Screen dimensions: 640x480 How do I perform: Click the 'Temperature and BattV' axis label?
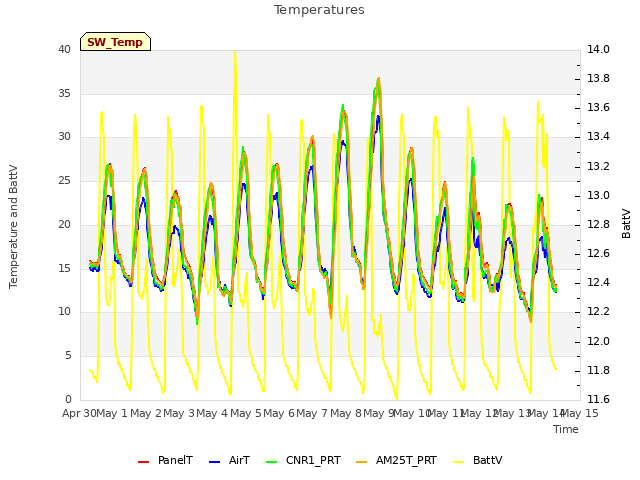(x=13, y=227)
